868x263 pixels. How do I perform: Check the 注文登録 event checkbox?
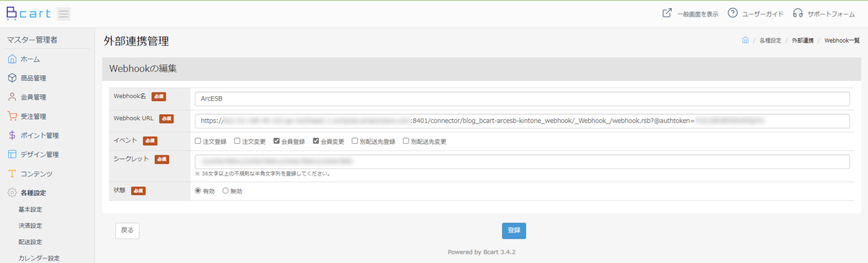click(198, 141)
